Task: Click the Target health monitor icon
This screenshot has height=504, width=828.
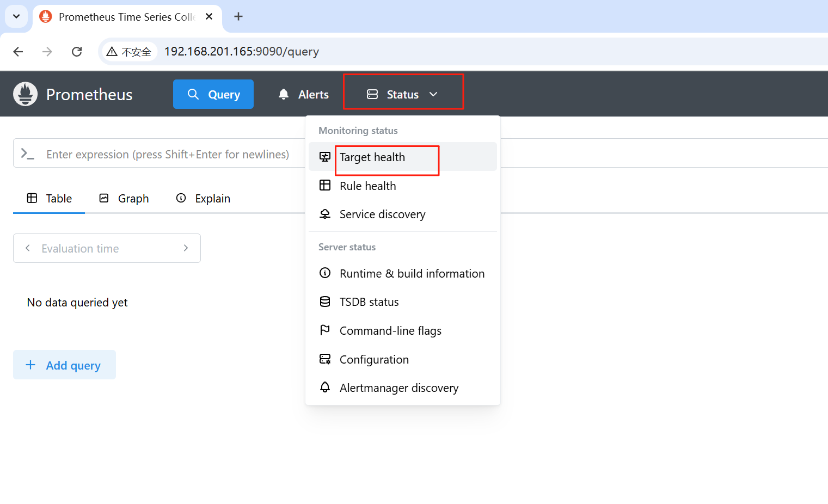Action: [x=325, y=157]
